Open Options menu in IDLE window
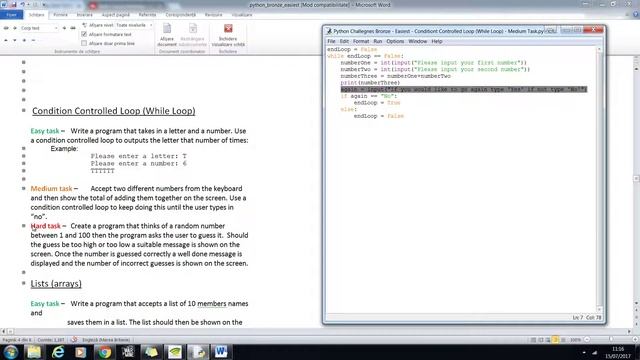 coord(395,41)
